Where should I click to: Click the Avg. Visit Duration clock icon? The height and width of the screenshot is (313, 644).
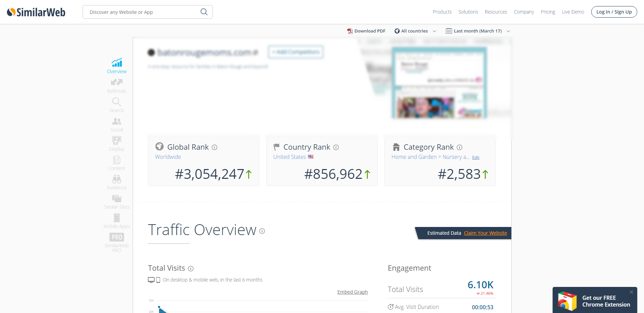click(x=391, y=307)
